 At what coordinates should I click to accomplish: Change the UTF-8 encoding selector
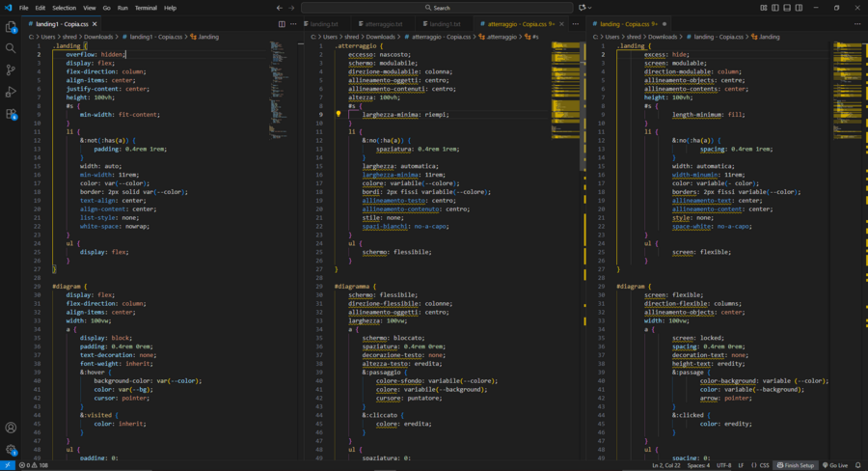(x=723, y=465)
